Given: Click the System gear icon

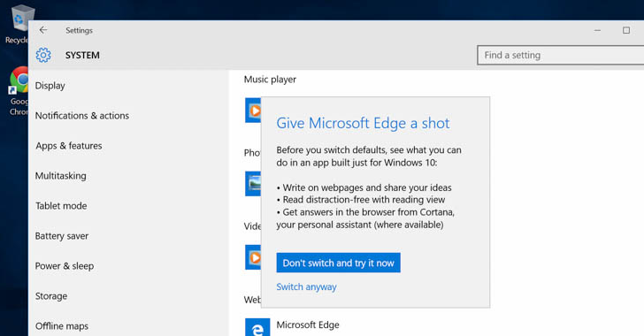Looking at the screenshot, I should [43, 55].
